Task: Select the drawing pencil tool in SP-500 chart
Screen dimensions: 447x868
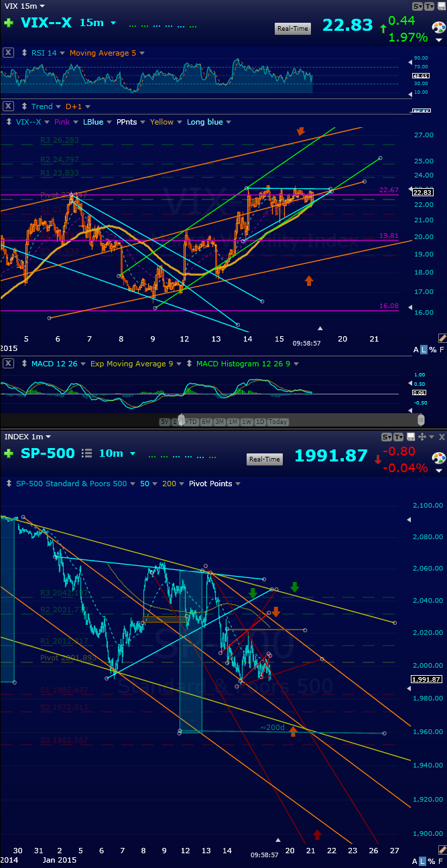Action: tap(442, 849)
